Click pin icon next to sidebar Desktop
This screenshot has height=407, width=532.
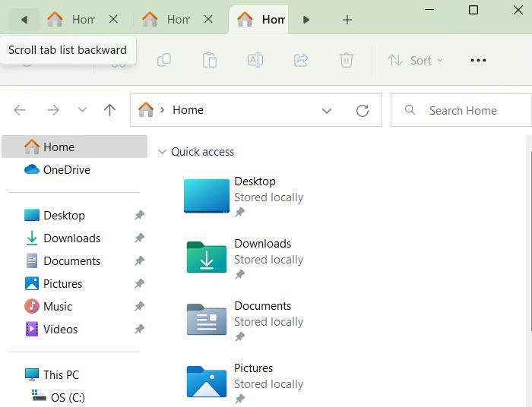(139, 215)
